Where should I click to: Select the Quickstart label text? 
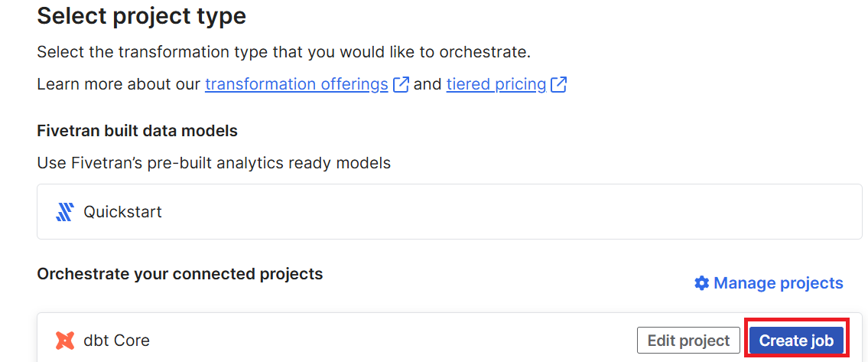pyautogui.click(x=123, y=212)
